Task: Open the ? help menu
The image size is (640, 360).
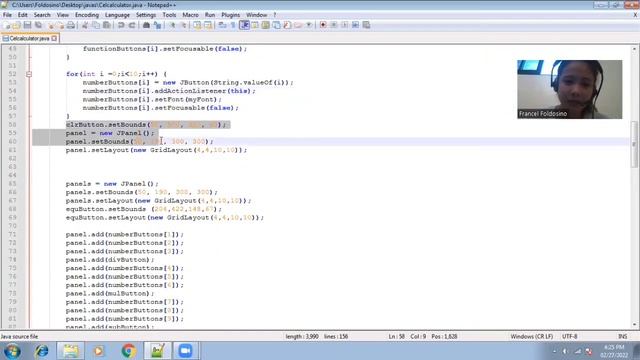Action: tap(275, 15)
